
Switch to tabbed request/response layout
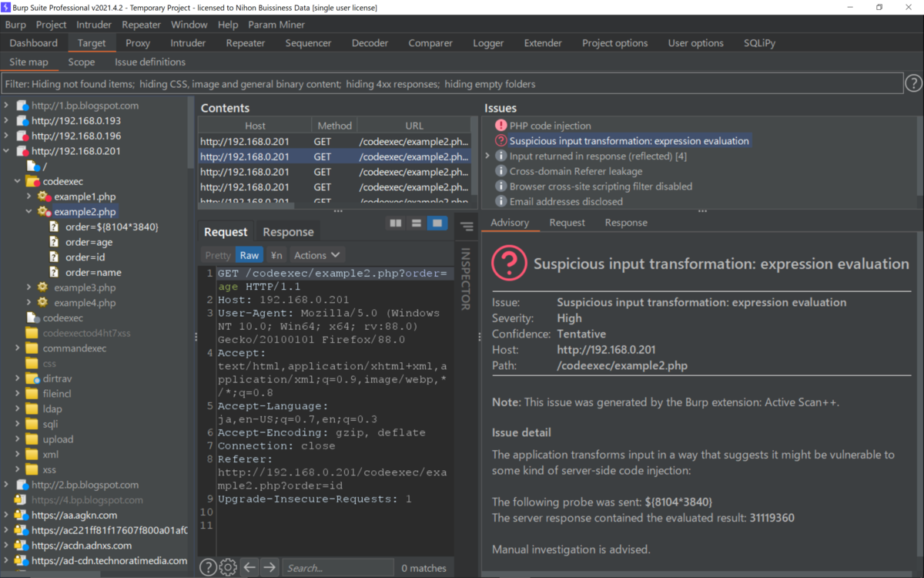(x=437, y=223)
